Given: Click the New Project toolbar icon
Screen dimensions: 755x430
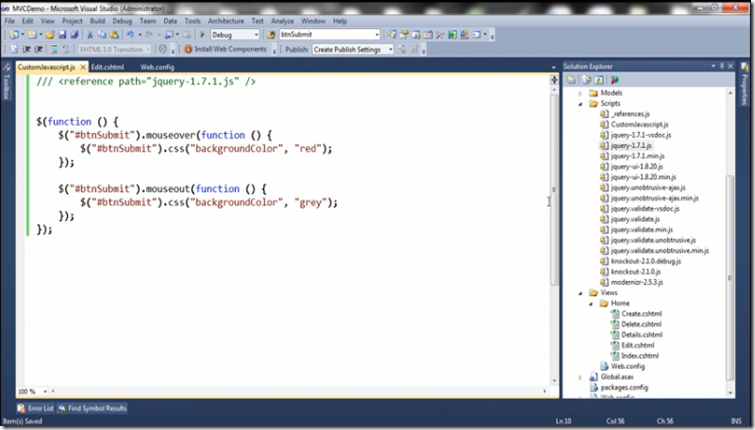Looking at the screenshot, I should coord(14,35).
